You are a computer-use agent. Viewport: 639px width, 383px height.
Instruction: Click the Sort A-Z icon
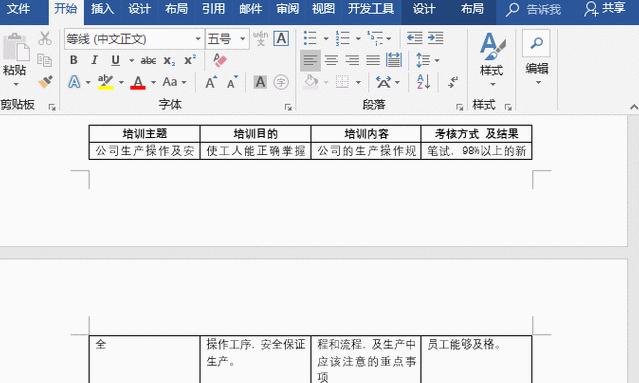[423, 82]
